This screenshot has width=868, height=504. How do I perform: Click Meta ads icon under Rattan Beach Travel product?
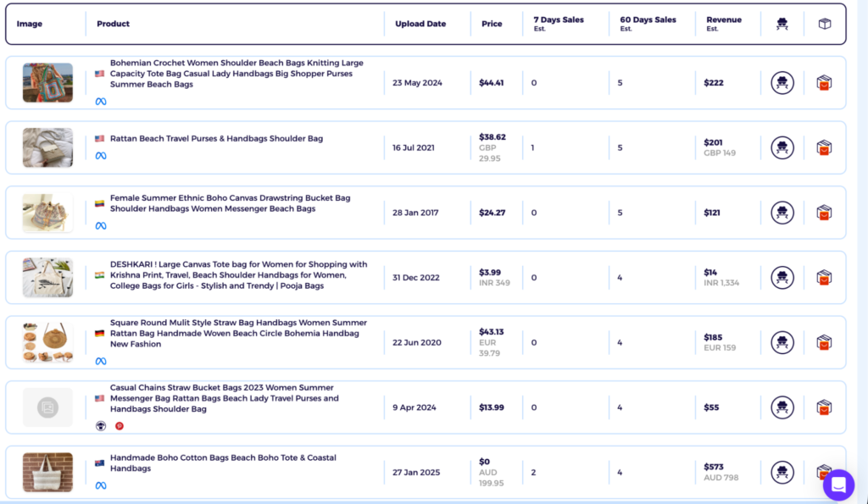click(x=101, y=156)
